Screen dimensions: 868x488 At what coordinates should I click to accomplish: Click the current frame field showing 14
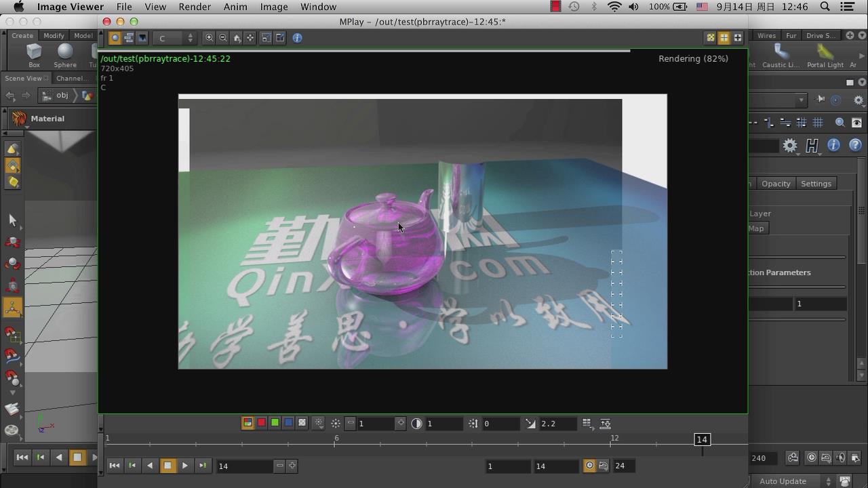[x=245, y=466]
